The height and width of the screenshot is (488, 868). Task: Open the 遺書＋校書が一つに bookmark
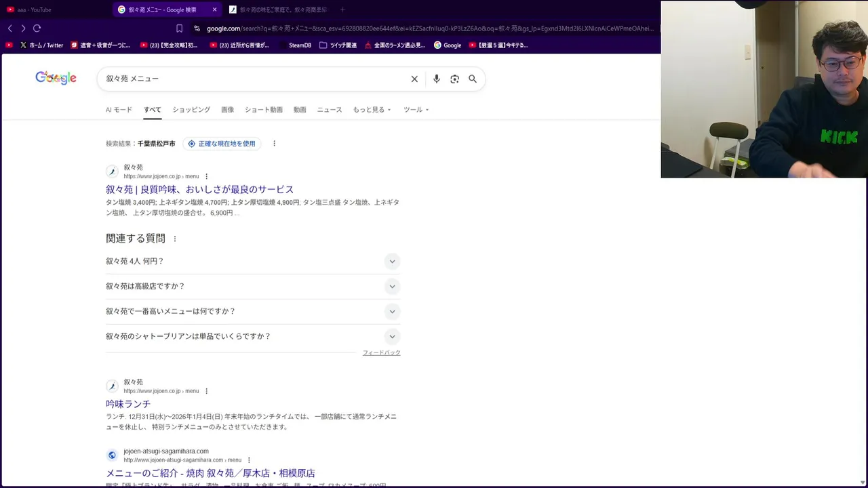pyautogui.click(x=100, y=45)
